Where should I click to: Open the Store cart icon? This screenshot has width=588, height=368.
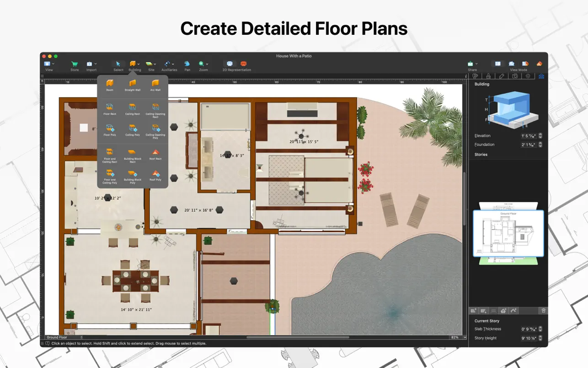(75, 65)
